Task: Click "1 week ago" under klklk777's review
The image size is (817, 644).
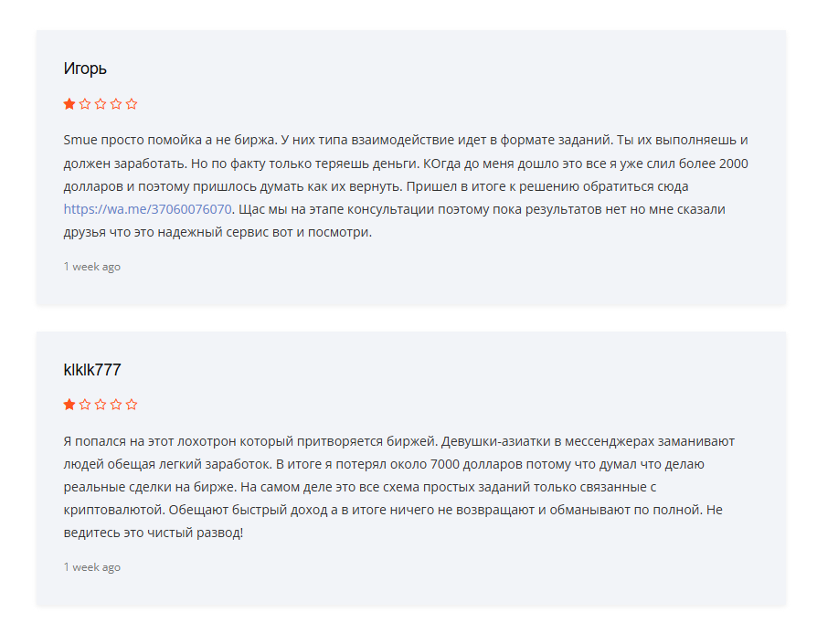Action: [91, 567]
